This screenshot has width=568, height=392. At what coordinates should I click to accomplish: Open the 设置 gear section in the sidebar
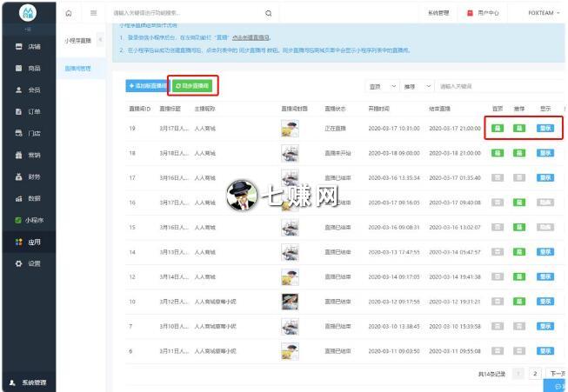point(28,263)
